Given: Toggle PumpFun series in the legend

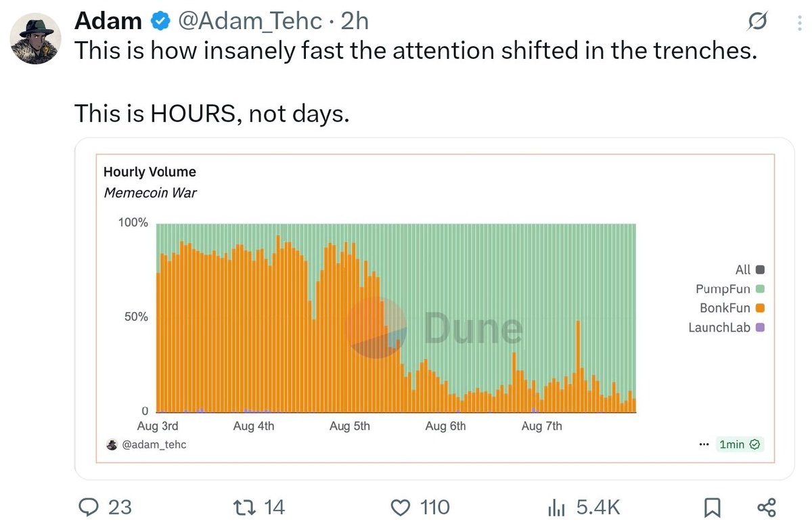Looking at the screenshot, I should click(731, 289).
